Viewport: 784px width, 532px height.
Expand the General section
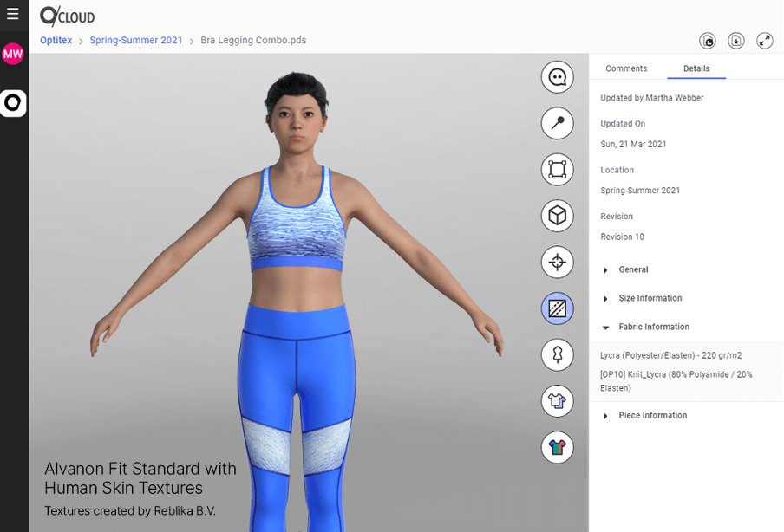pos(633,269)
